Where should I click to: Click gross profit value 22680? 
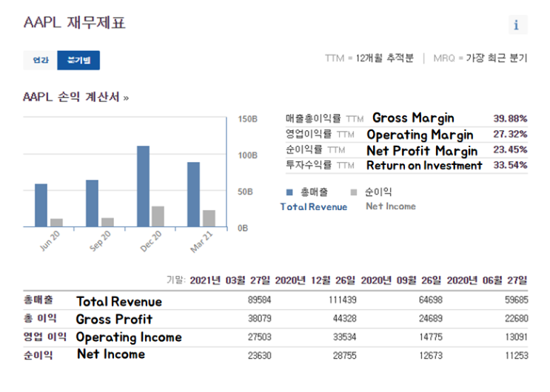(517, 318)
